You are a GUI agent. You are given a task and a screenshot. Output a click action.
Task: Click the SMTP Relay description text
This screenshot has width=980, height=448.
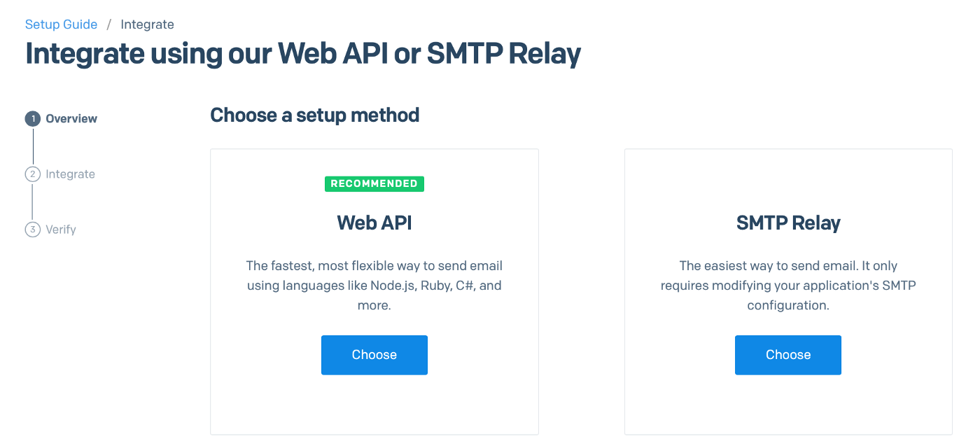pos(788,286)
